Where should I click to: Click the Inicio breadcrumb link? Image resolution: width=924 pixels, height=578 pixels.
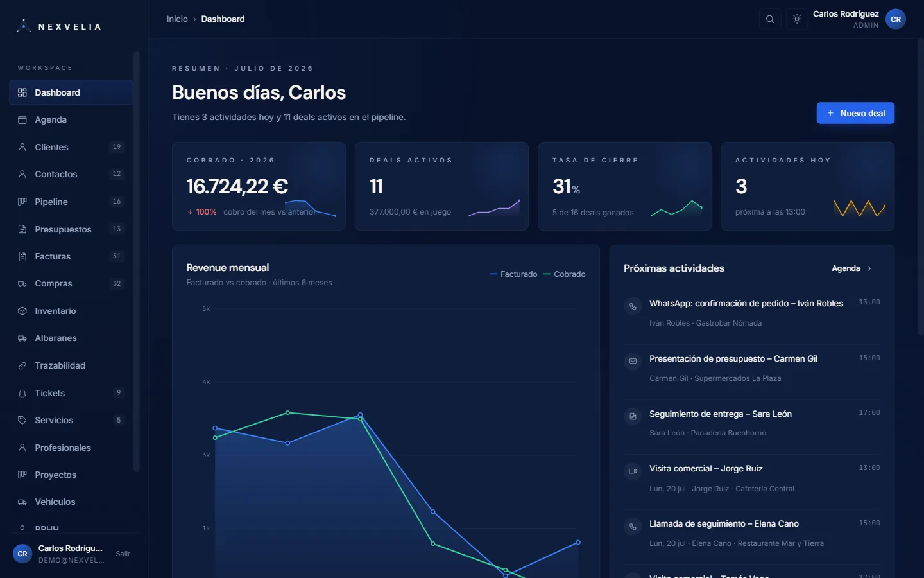pos(177,19)
